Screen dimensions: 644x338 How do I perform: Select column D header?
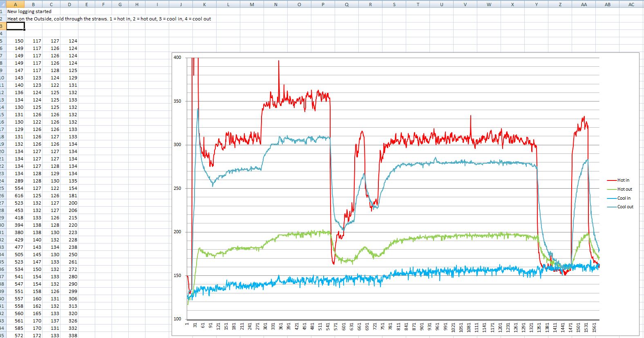click(69, 5)
